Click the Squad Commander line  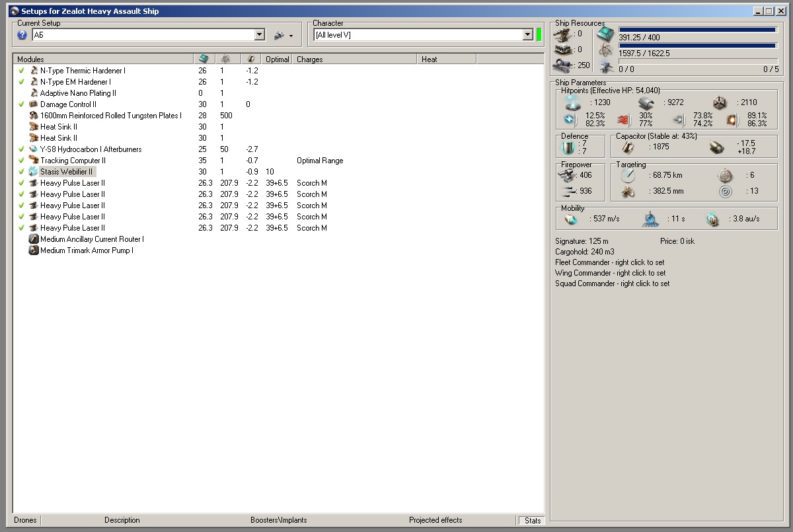(x=613, y=284)
